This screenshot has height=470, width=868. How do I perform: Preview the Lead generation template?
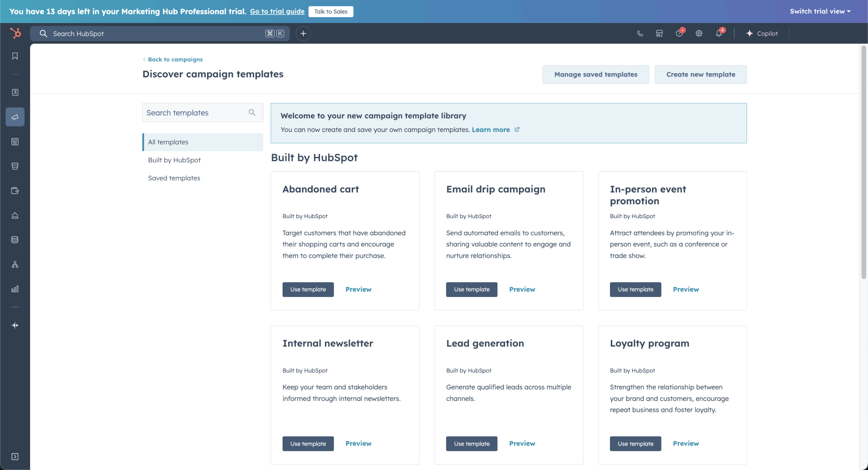point(522,443)
